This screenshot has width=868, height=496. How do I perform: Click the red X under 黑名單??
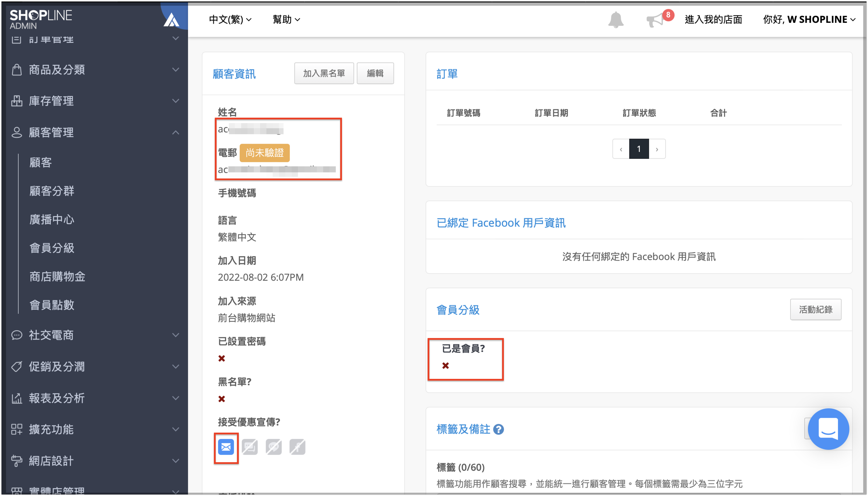pyautogui.click(x=222, y=399)
